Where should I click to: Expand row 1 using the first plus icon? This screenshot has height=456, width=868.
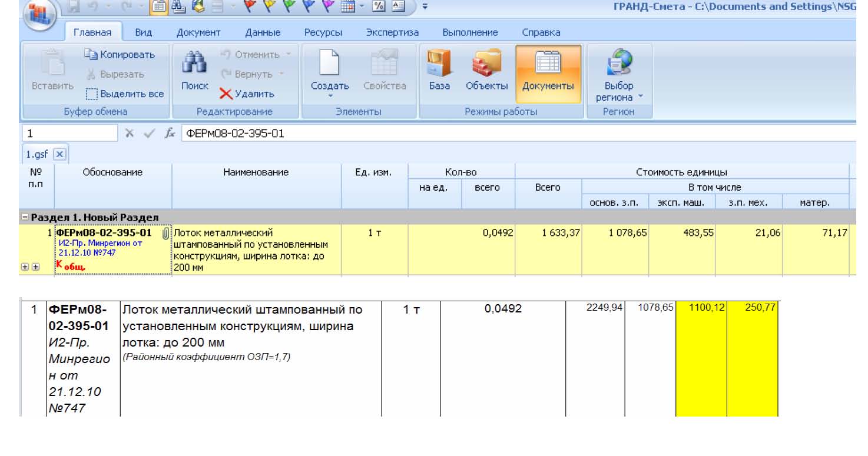25,267
